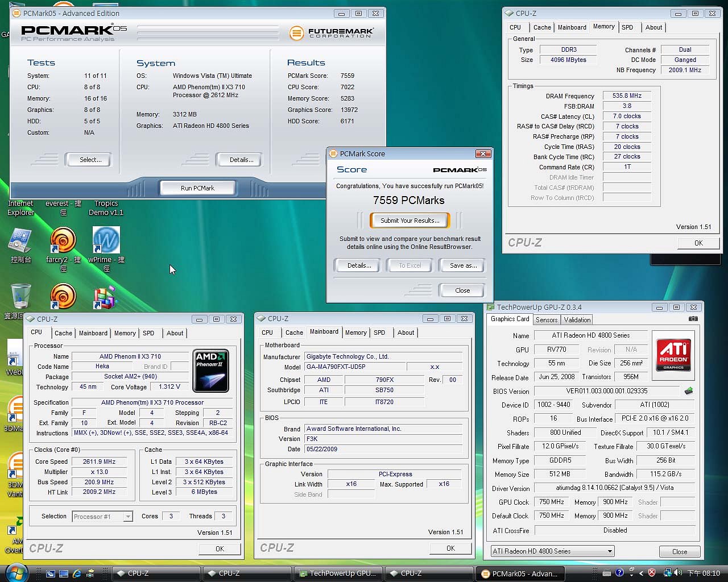Viewport: 728px width, 582px height.
Task: Launch Internet Explorer from quick launch
Action: pyautogui.click(x=77, y=573)
